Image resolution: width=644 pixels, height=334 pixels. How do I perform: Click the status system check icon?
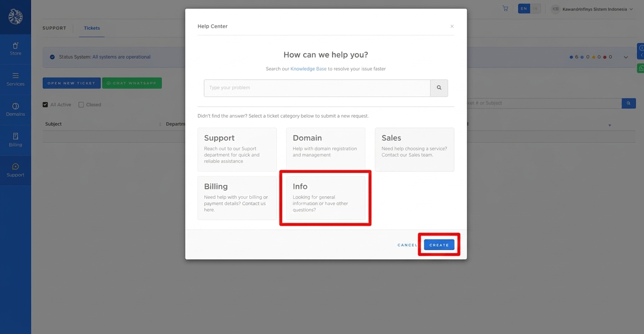[52, 57]
